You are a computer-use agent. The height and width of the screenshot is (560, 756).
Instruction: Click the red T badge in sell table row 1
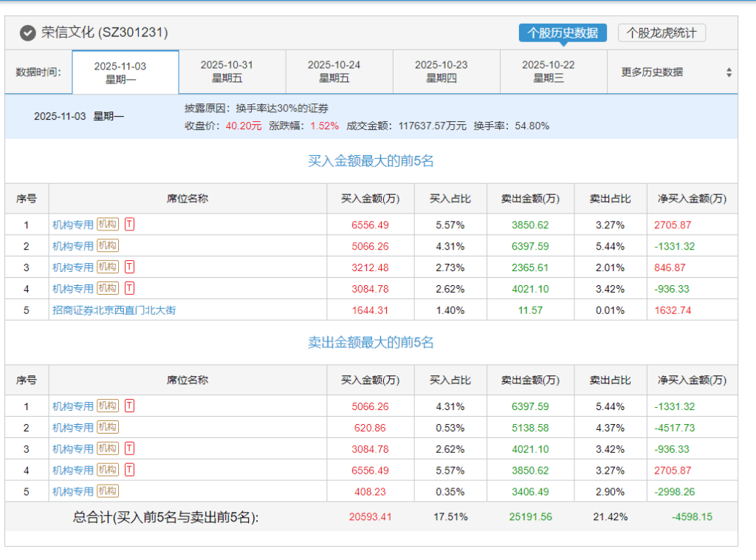click(129, 406)
